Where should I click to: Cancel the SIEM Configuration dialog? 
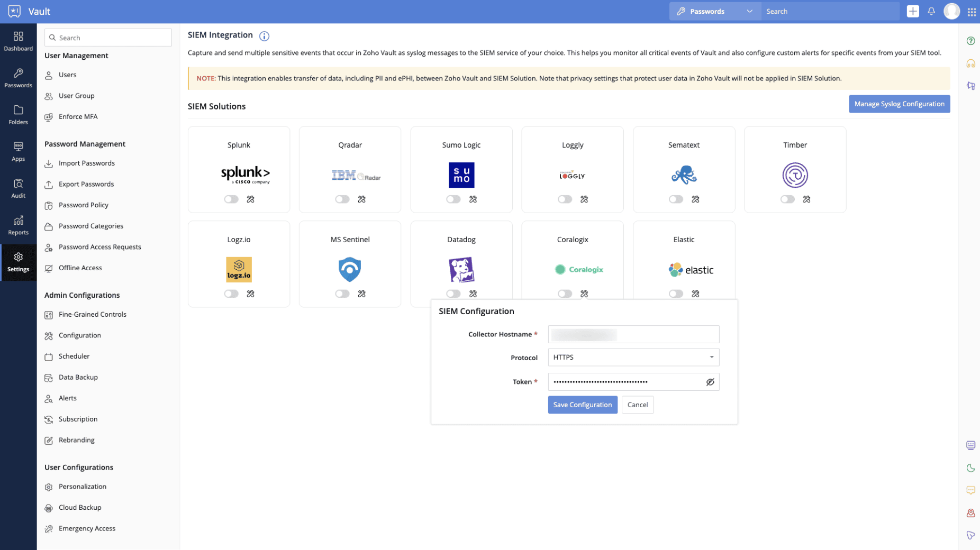[637, 405]
